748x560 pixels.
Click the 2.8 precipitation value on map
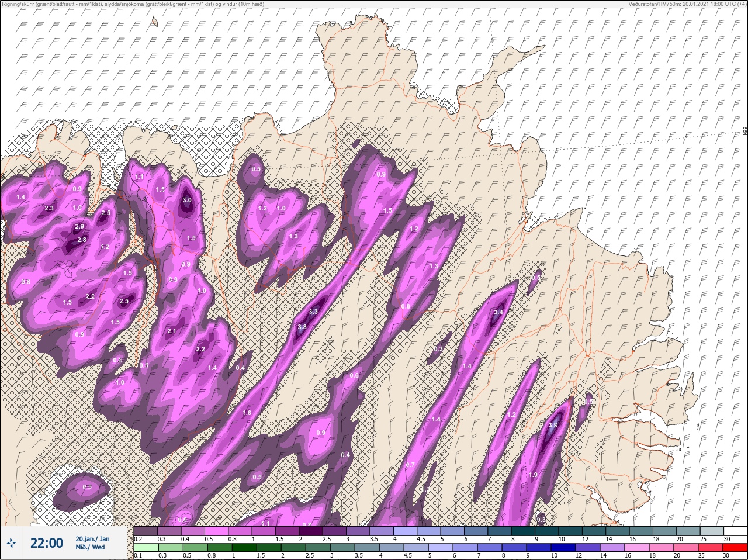point(82,240)
